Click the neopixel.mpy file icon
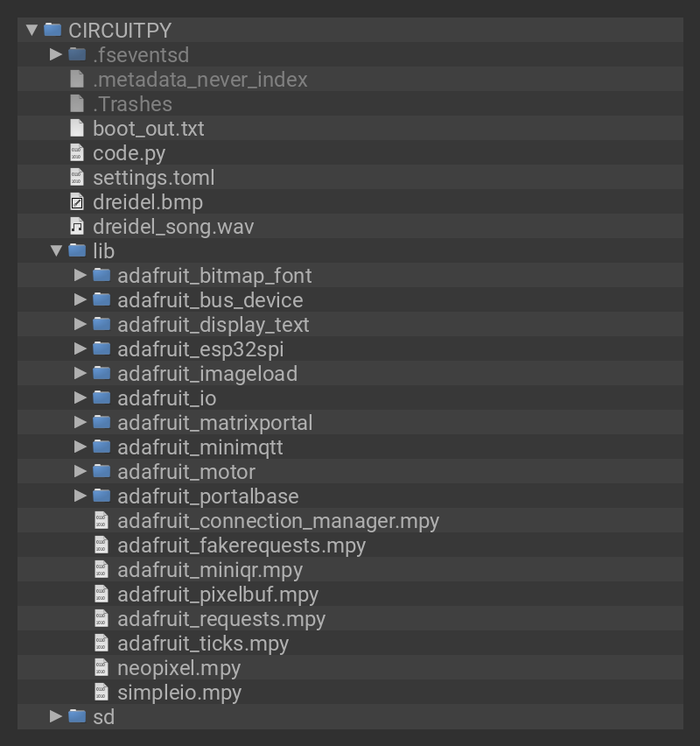This screenshot has height=746, width=700. [101, 668]
